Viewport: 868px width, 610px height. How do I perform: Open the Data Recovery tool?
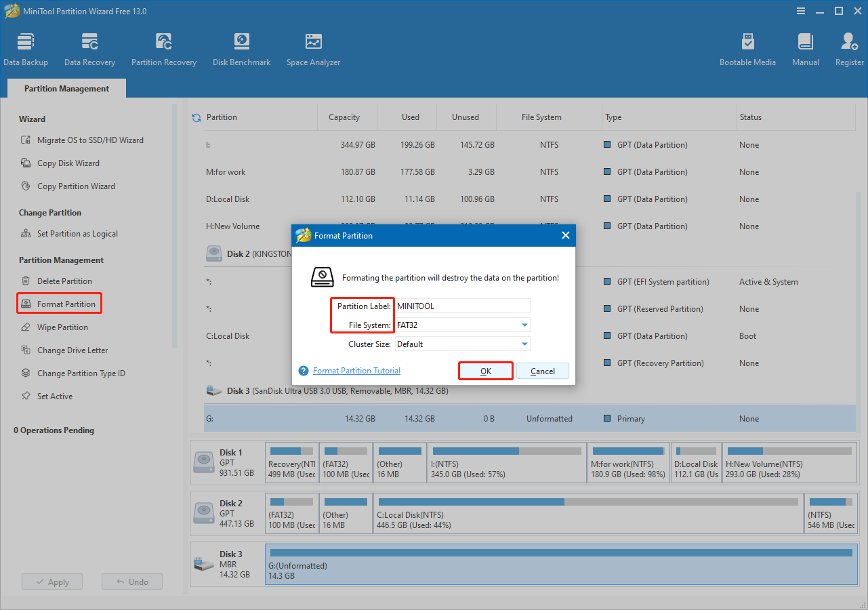coord(89,47)
